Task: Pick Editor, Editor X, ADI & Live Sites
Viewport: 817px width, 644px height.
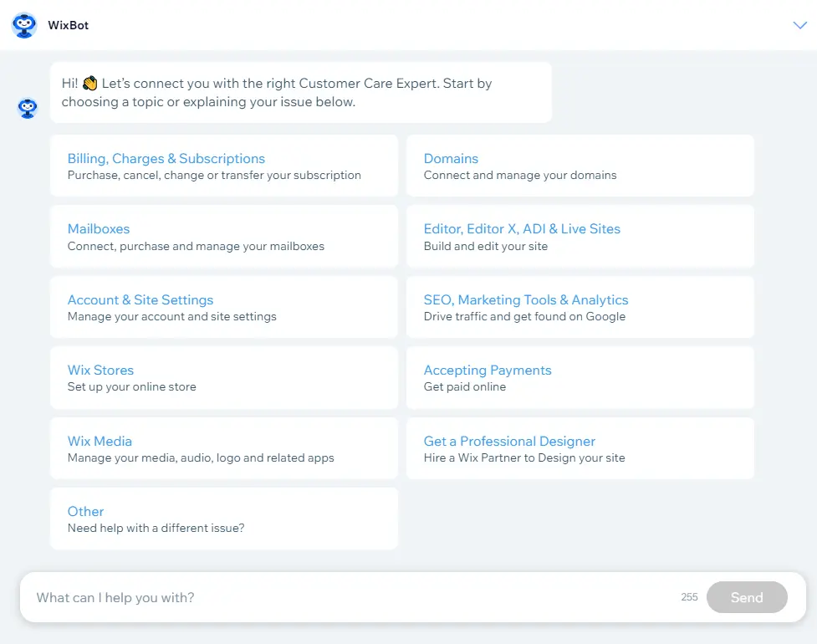Action: 580,237
